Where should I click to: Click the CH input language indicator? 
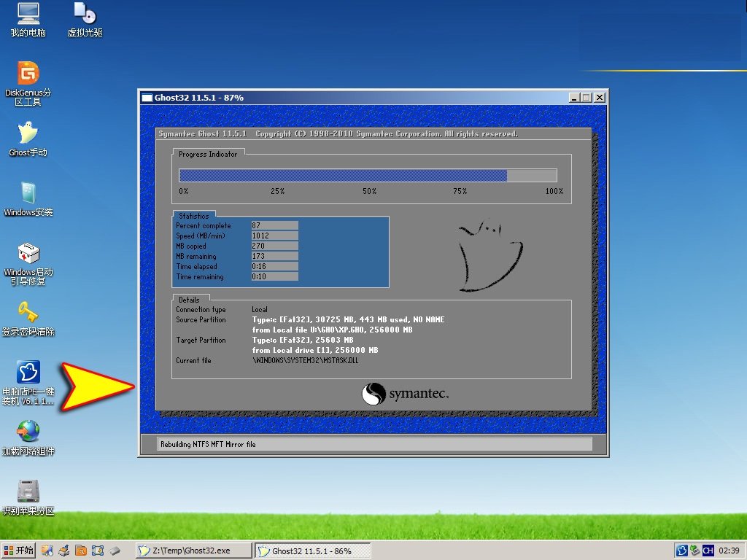708,551
